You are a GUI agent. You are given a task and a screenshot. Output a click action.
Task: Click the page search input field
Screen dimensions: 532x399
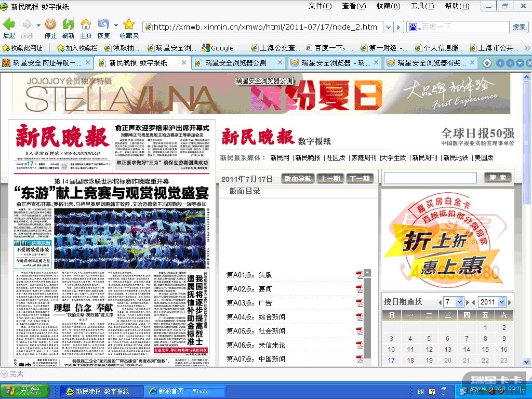point(430,178)
